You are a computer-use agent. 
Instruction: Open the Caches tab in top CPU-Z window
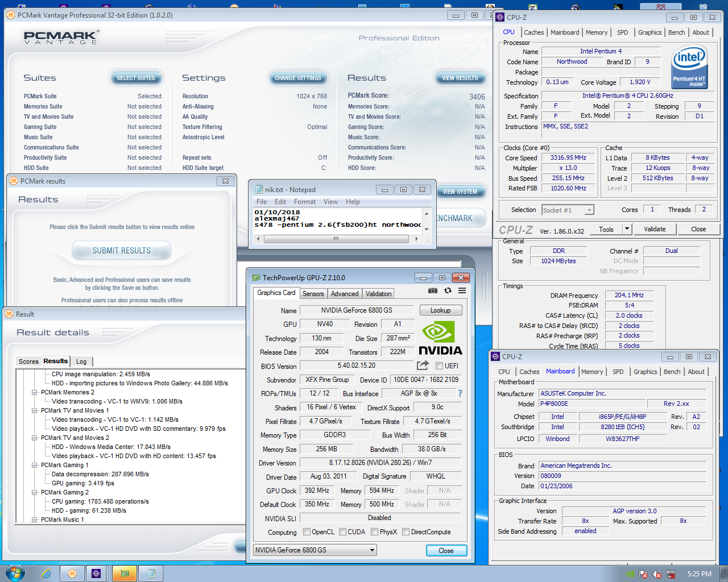[534, 32]
